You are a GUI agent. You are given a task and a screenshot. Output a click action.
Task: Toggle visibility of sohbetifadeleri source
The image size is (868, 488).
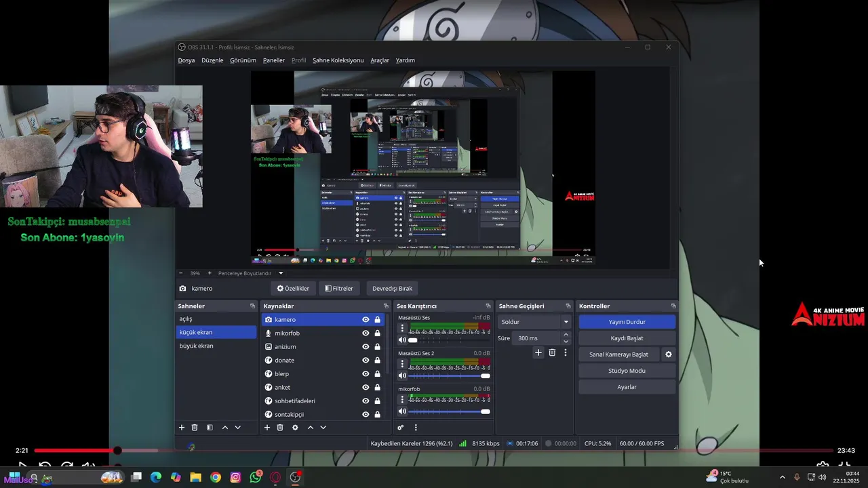pyautogui.click(x=366, y=401)
